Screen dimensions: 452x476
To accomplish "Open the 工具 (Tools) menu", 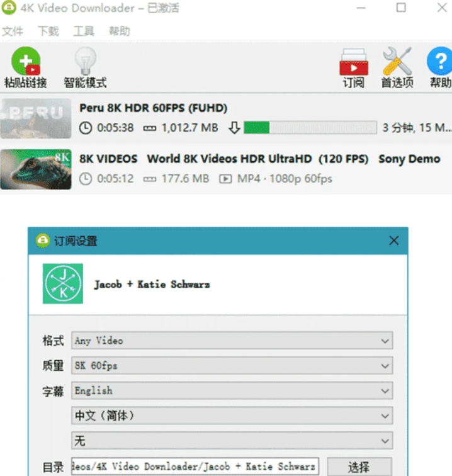I will [x=84, y=31].
